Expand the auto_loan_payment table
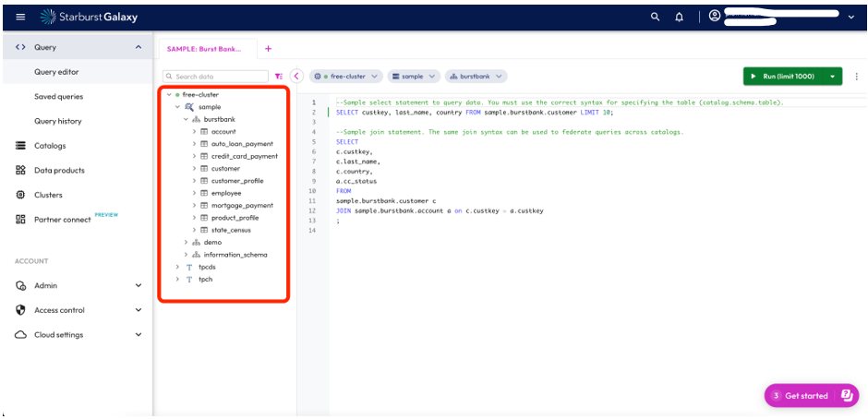The height and width of the screenshot is (419, 868). [194, 144]
